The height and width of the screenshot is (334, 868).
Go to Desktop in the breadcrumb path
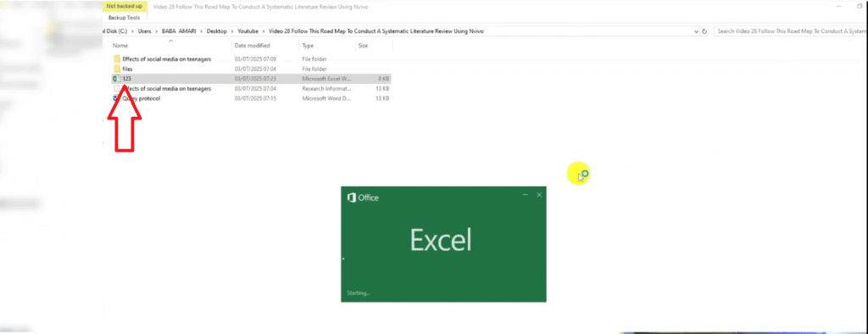[216, 31]
